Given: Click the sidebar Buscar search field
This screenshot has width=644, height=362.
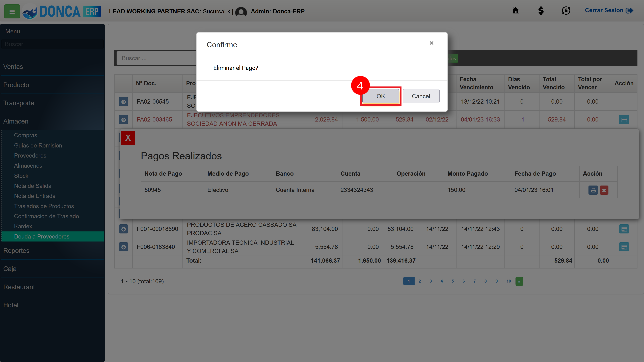Looking at the screenshot, I should [x=52, y=44].
